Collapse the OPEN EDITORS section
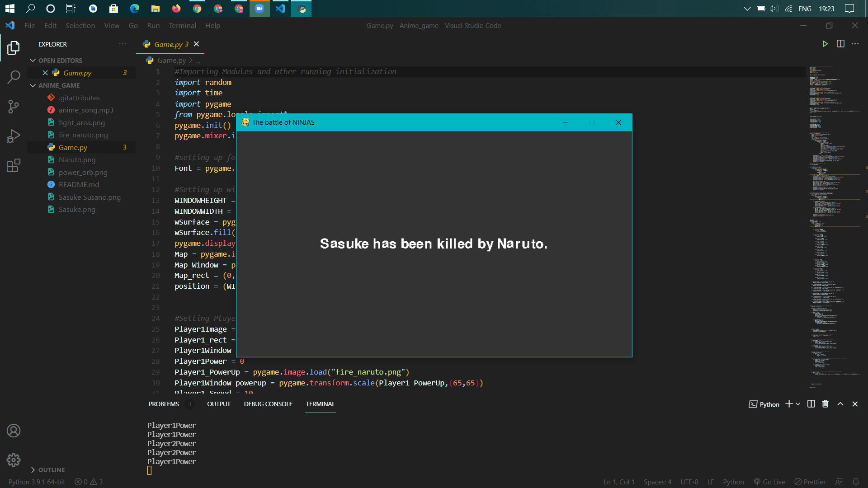This screenshot has height=488, width=868. 33,61
